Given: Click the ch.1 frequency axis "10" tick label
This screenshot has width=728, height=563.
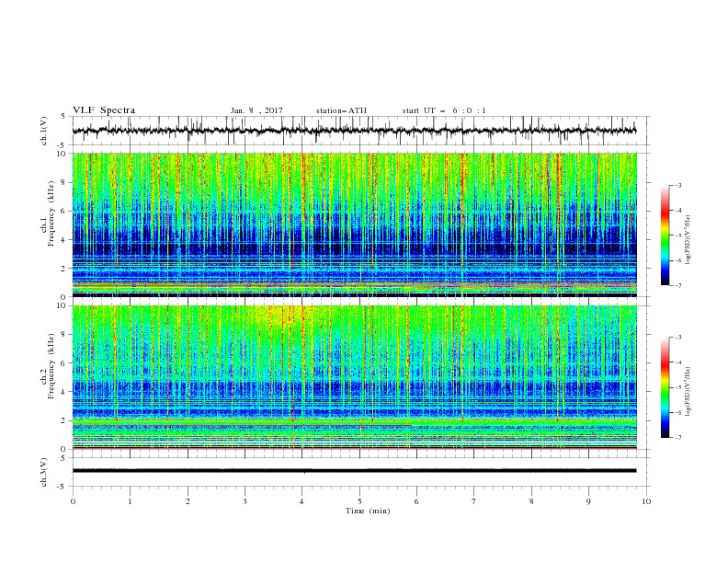Looking at the screenshot, I should coord(63,154).
